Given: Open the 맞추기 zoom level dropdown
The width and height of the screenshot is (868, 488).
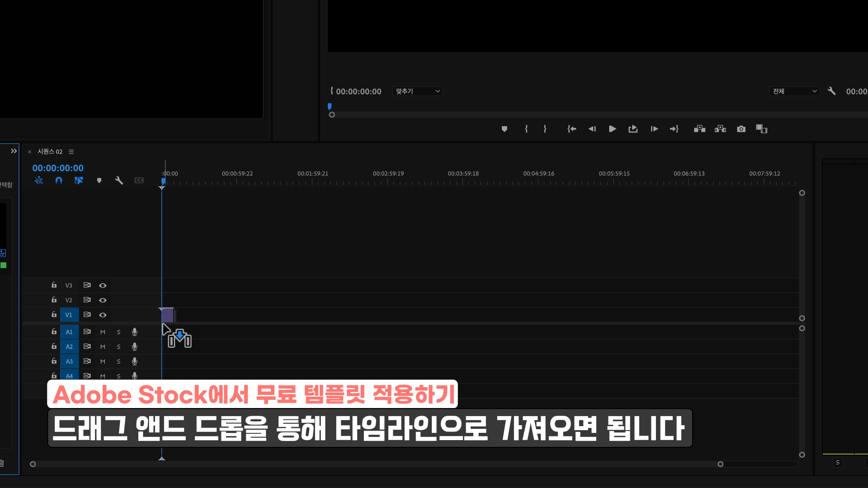Looking at the screenshot, I should (417, 91).
